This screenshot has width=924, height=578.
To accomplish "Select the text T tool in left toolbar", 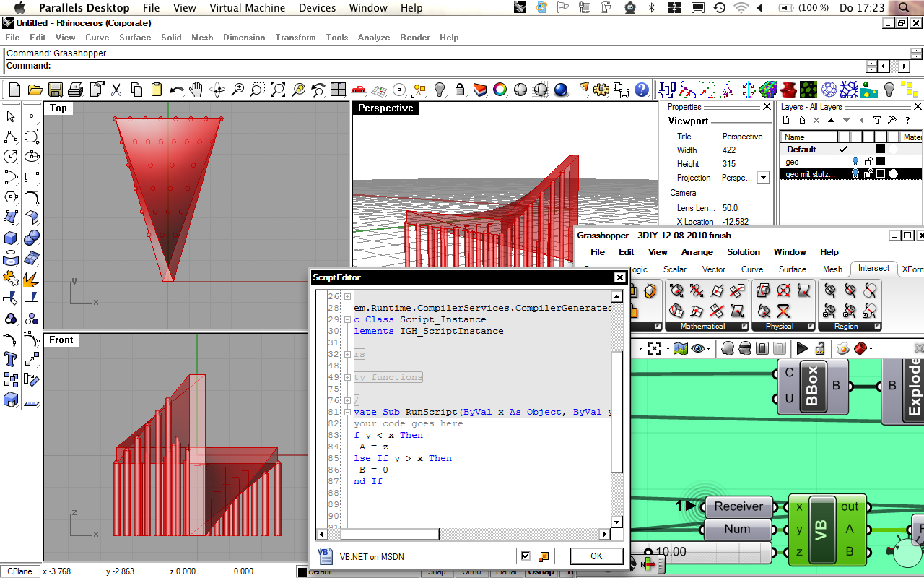I will point(11,359).
